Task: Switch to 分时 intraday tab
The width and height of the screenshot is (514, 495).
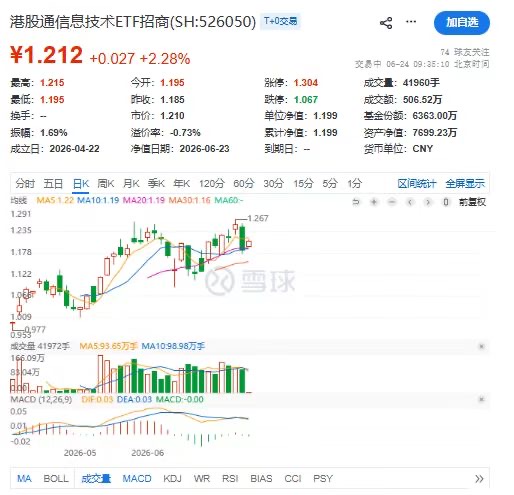Action: [25, 183]
